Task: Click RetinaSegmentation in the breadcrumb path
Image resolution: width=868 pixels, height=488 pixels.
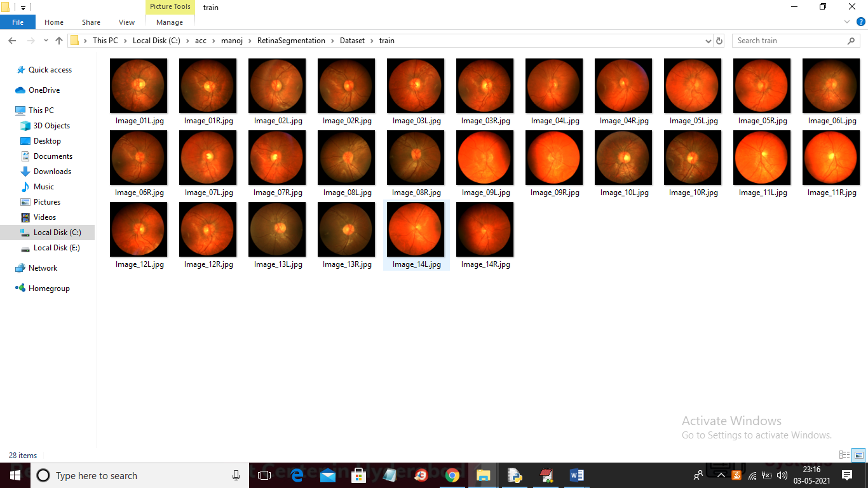Action: tap(291, 41)
